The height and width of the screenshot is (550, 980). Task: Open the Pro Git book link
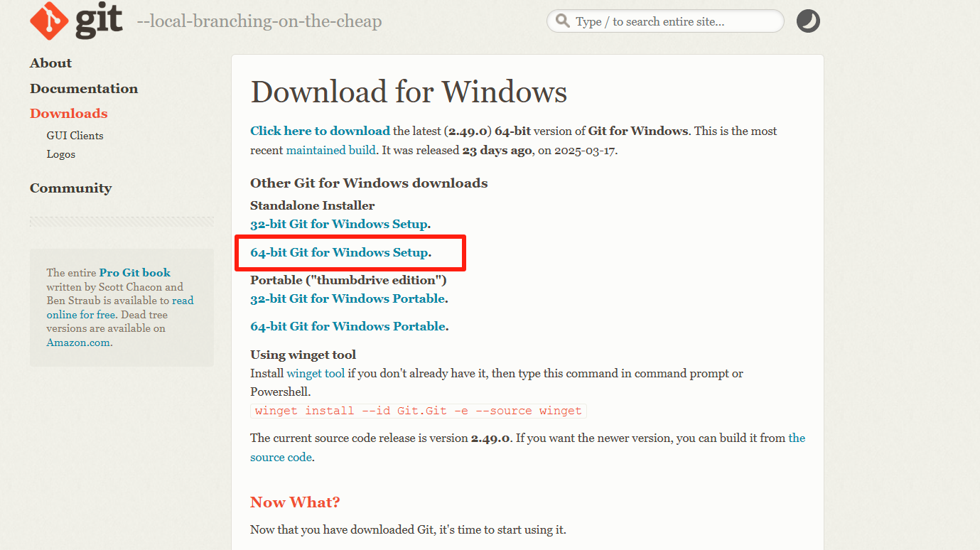point(135,272)
